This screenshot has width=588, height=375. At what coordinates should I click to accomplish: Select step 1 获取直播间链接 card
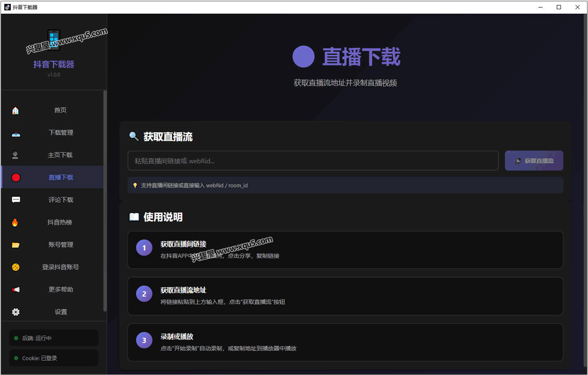(x=345, y=250)
